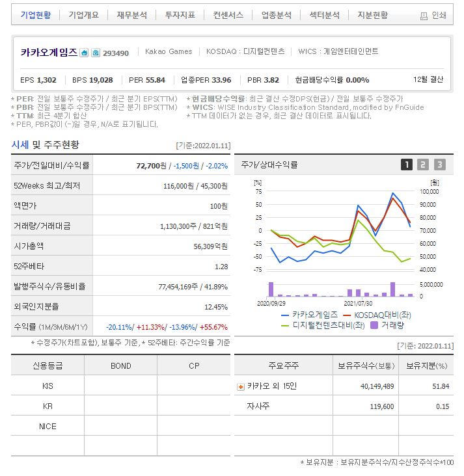Image resolution: width=464 pixels, height=476 pixels.
Task: Open the 업종분석 tab
Action: coord(277,15)
